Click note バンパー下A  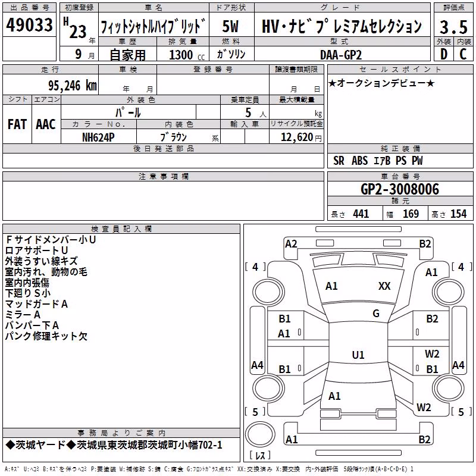[32, 325]
